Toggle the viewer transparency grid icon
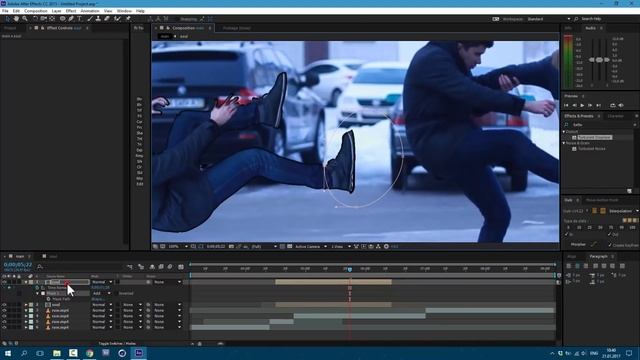Screen dimensions: 640x360 point(289,247)
